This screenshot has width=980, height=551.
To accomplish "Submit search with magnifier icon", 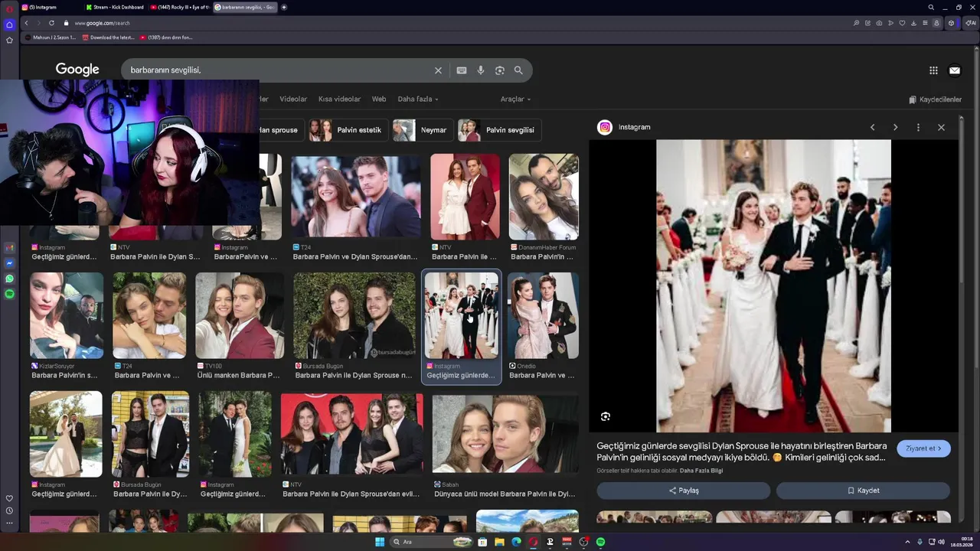I will [518, 70].
